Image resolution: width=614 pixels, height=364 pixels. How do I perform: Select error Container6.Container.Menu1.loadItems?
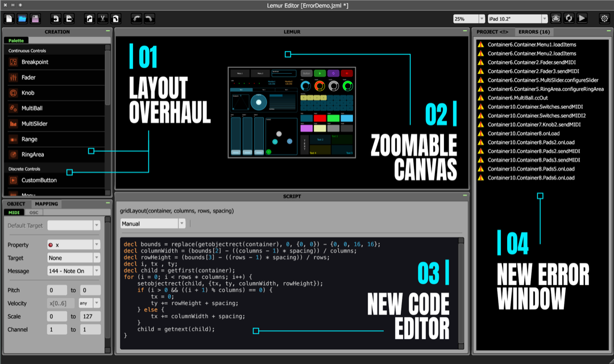tap(532, 44)
